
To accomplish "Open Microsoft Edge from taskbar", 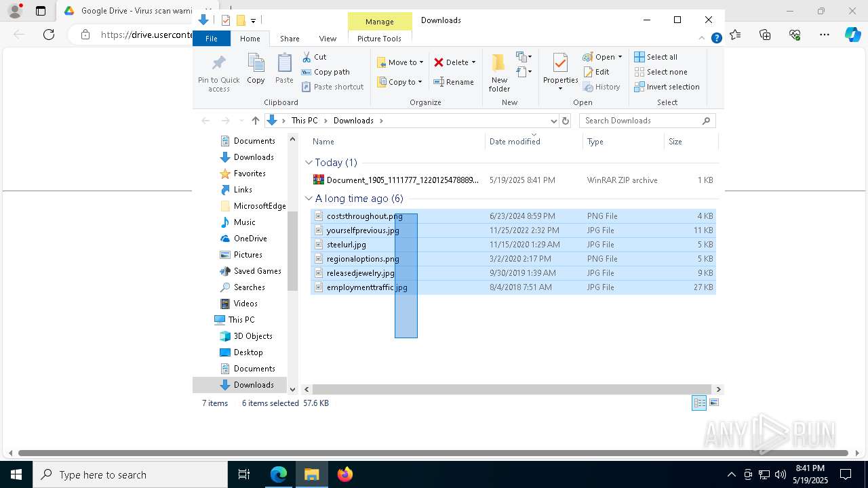I will (279, 474).
